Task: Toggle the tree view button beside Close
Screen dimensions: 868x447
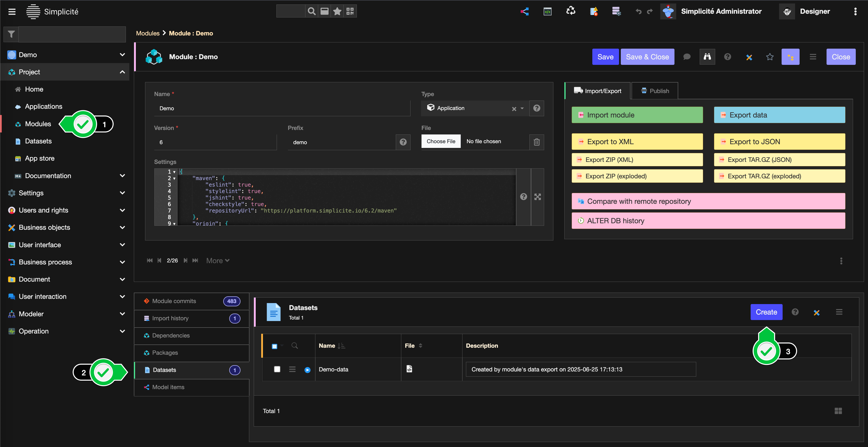Action: pyautogui.click(x=790, y=57)
